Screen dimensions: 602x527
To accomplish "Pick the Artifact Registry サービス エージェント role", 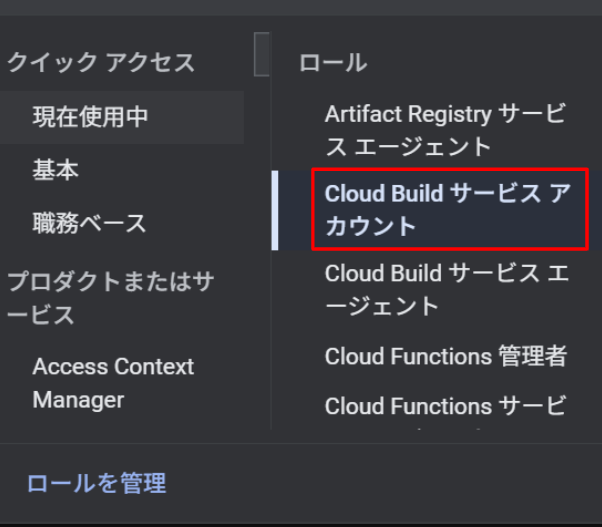I will click(444, 130).
